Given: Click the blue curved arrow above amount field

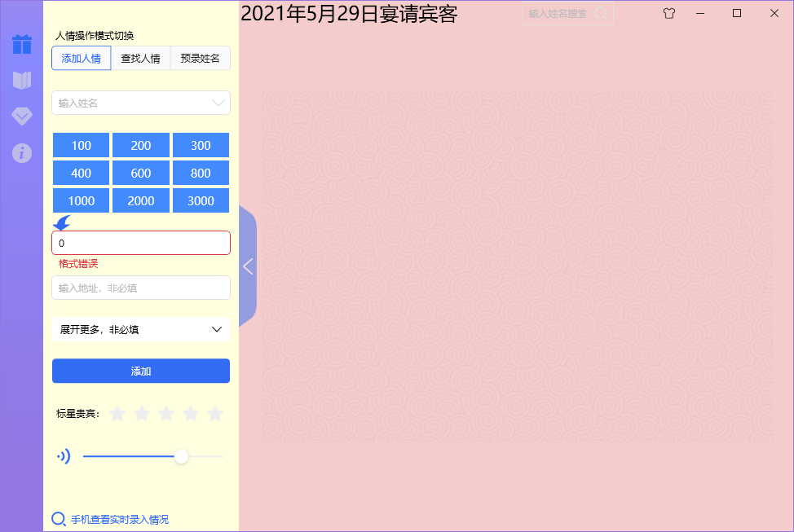Looking at the screenshot, I should [x=61, y=221].
